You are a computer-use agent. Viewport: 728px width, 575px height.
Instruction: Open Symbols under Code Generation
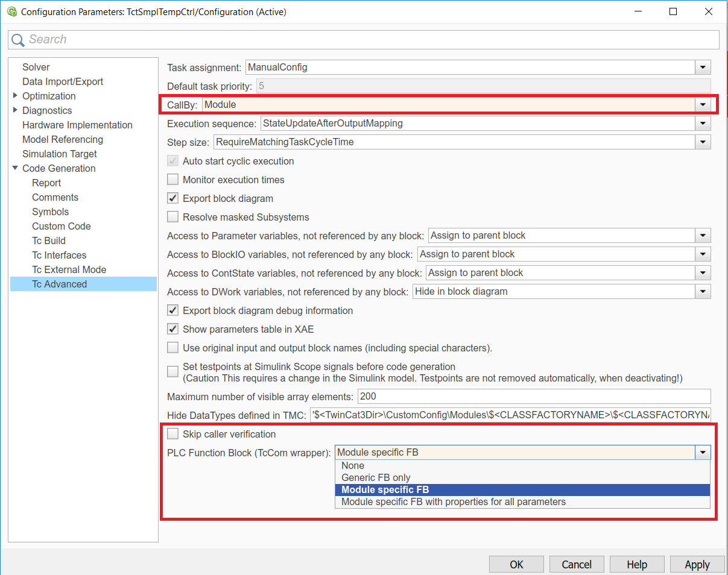(51, 212)
